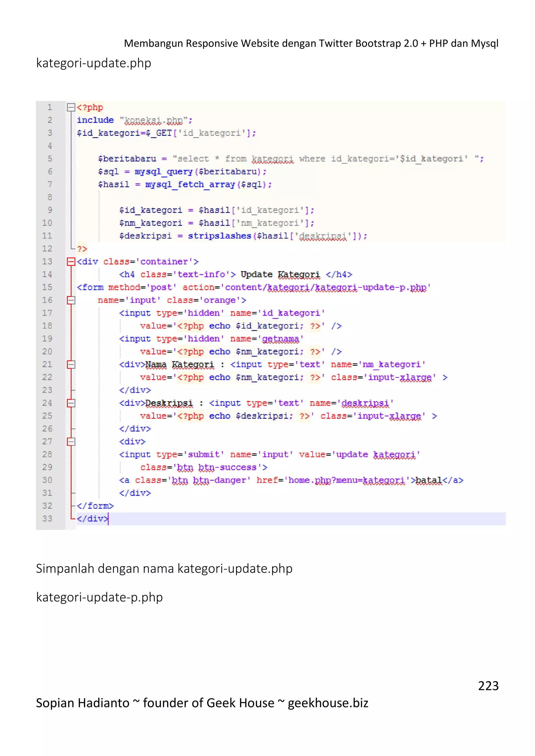Click the final </div> on highlighted line 33

coord(92,519)
